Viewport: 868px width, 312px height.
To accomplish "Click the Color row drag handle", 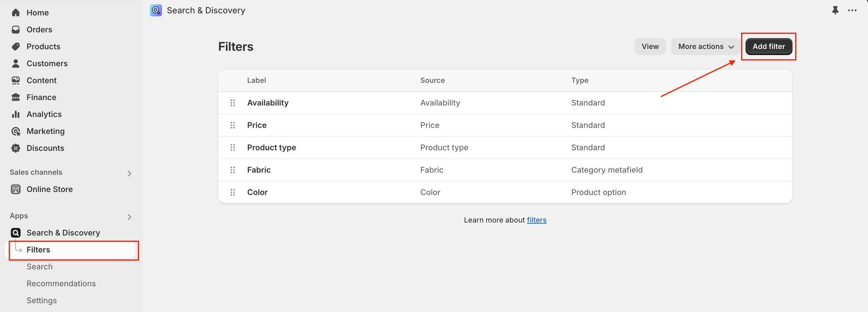I will click(233, 192).
